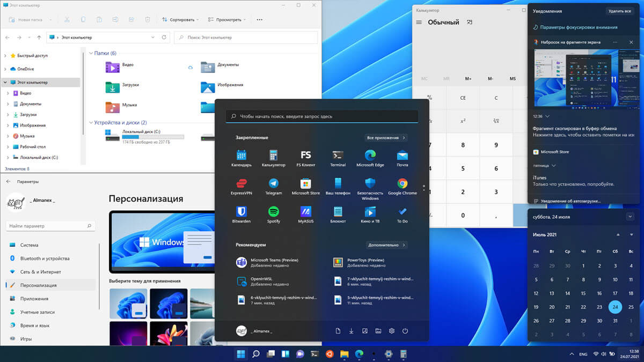
Task: Select the colorful flower theme thumbnail
Action: point(169,334)
